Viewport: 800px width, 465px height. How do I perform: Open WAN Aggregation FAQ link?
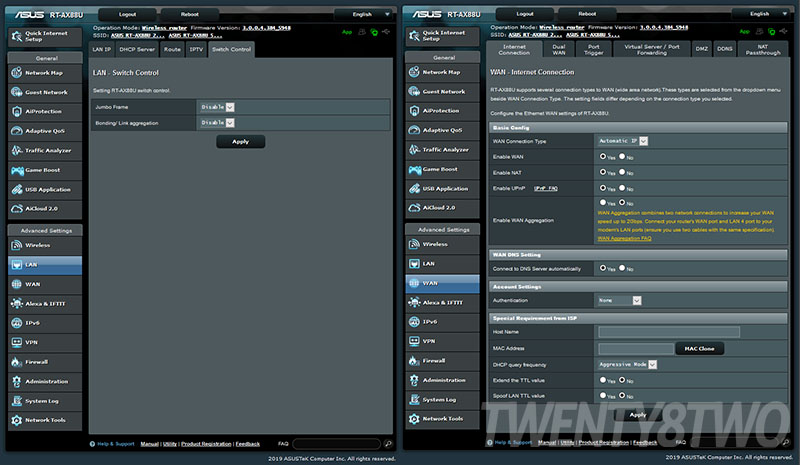[x=624, y=238]
